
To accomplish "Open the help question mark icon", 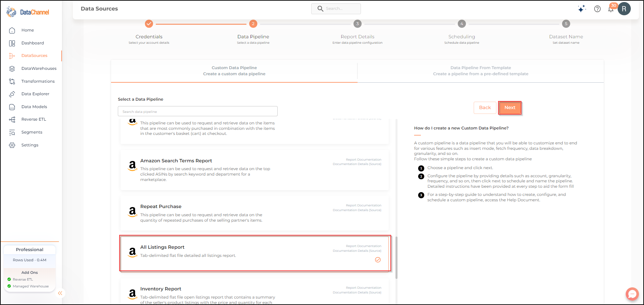I will (597, 9).
